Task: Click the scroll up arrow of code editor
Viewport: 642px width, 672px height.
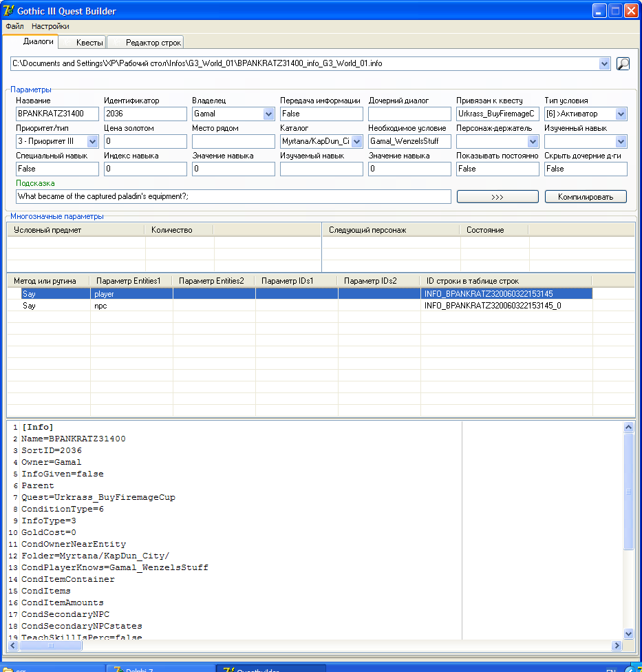Action: pyautogui.click(x=628, y=427)
